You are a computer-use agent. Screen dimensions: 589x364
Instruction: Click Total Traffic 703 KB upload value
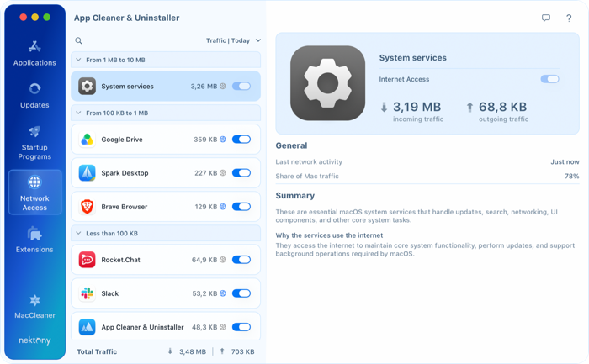[x=242, y=351]
